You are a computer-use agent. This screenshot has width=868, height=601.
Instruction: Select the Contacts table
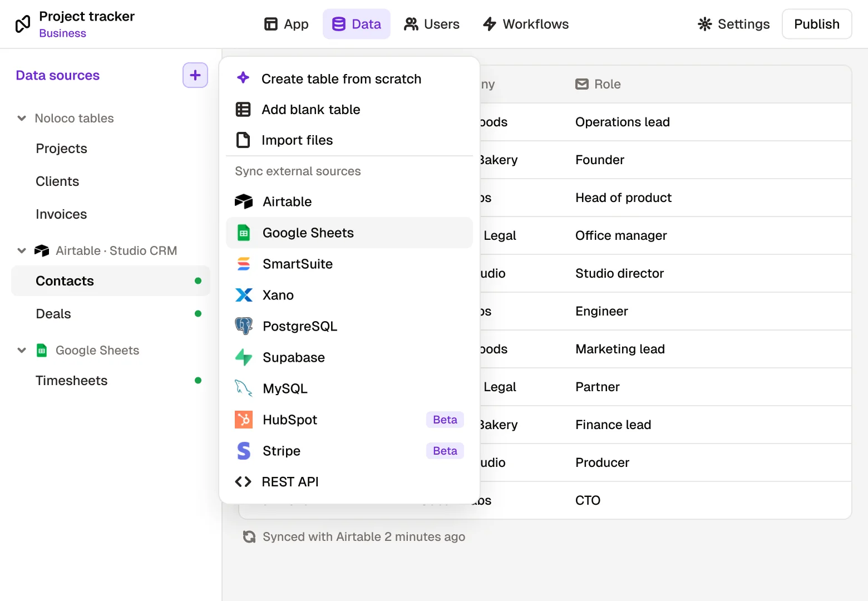coord(111,280)
